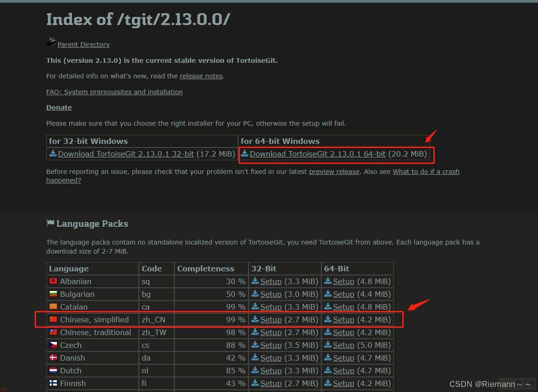Click the Finnish flag icon
The image size is (538, 392).
click(x=53, y=383)
